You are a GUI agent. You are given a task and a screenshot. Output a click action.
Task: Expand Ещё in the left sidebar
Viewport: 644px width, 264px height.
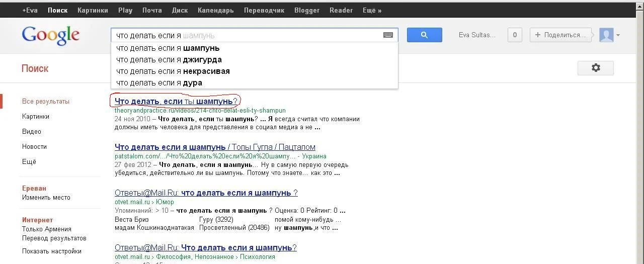[x=29, y=161]
